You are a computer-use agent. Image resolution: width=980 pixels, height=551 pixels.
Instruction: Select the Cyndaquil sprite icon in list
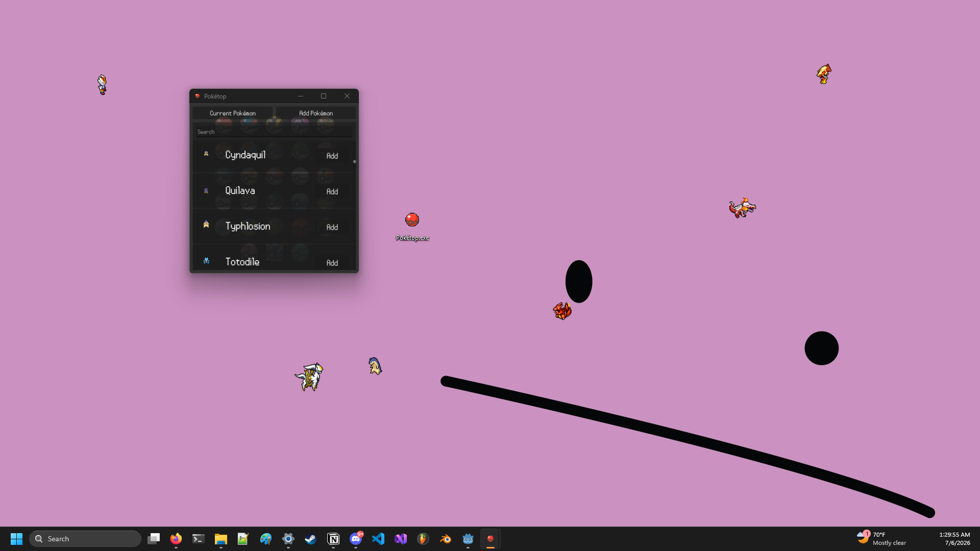tap(206, 154)
